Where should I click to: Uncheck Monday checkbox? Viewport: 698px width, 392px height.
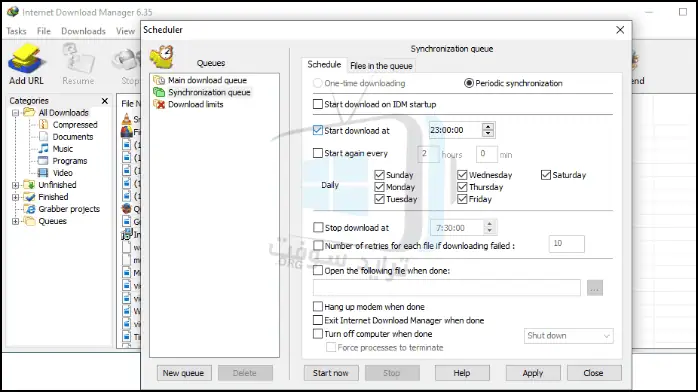pos(379,187)
